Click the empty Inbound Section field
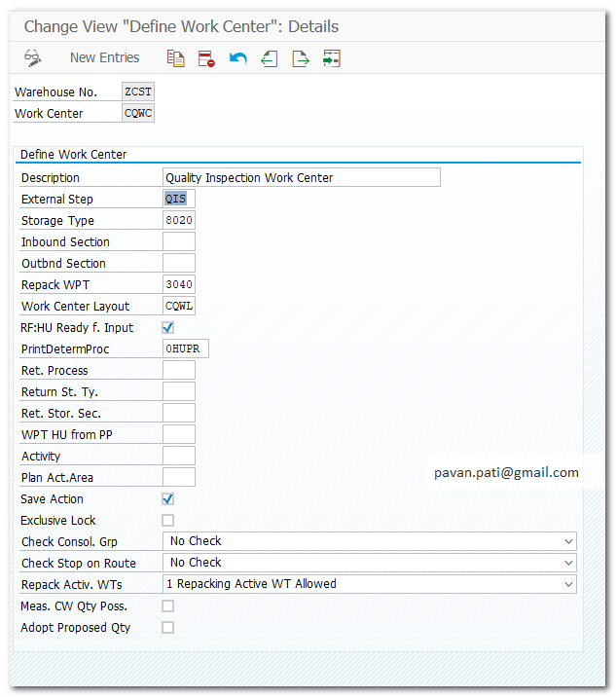This screenshot has width=616, height=697. (x=179, y=242)
